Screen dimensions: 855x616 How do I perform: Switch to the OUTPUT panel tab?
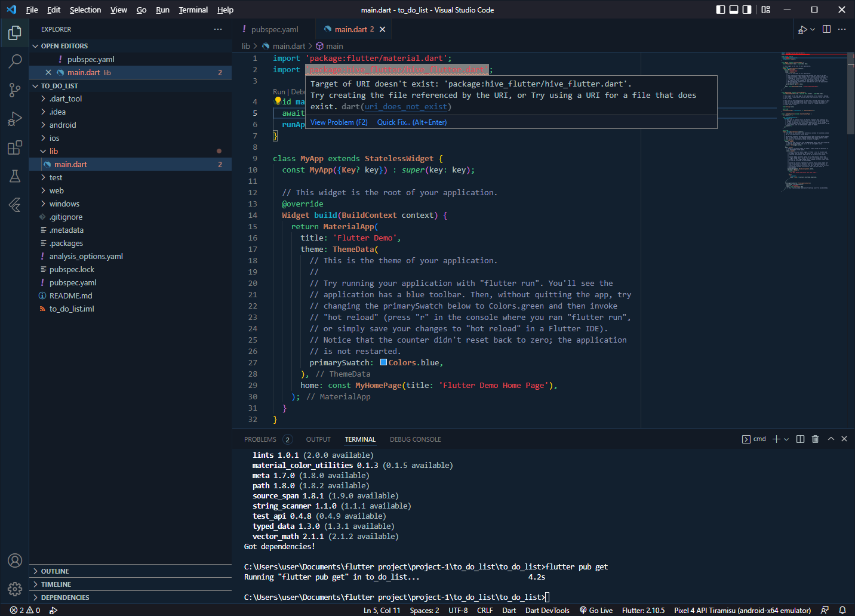pos(318,439)
